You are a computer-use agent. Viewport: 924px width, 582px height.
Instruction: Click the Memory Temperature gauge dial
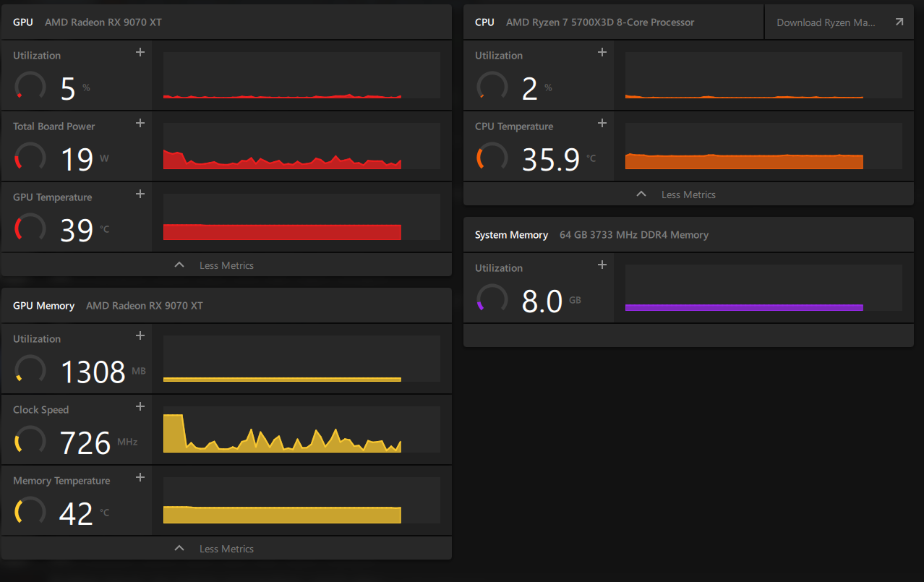[30, 510]
